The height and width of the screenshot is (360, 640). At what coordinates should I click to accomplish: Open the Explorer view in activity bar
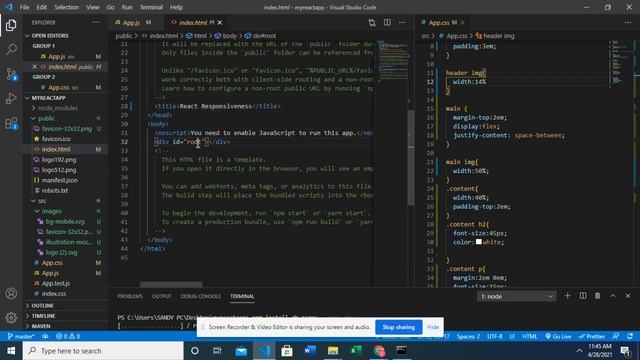[x=11, y=25]
